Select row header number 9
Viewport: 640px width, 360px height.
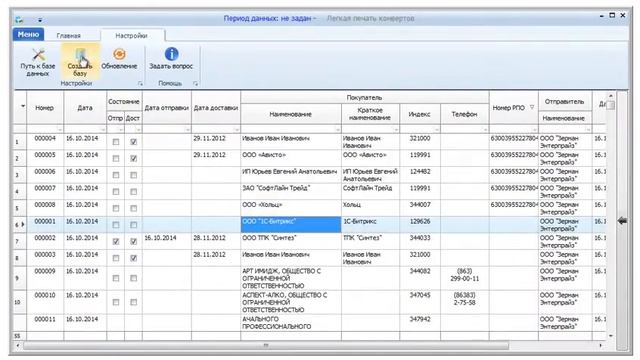pos(20,278)
